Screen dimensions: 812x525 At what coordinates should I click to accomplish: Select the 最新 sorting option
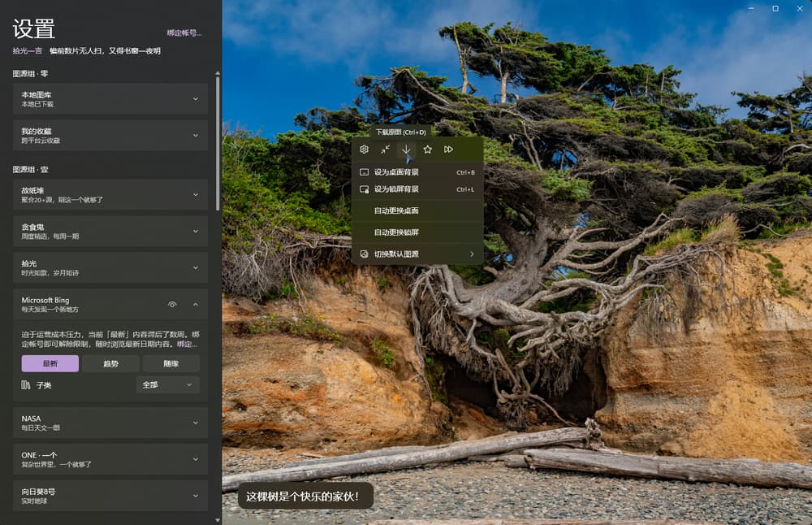(50, 363)
